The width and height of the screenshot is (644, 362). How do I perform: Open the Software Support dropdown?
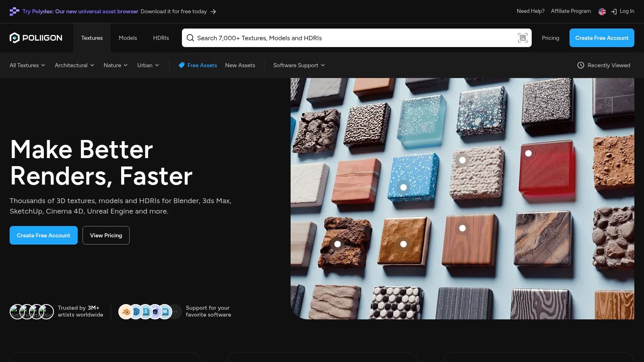pyautogui.click(x=299, y=65)
